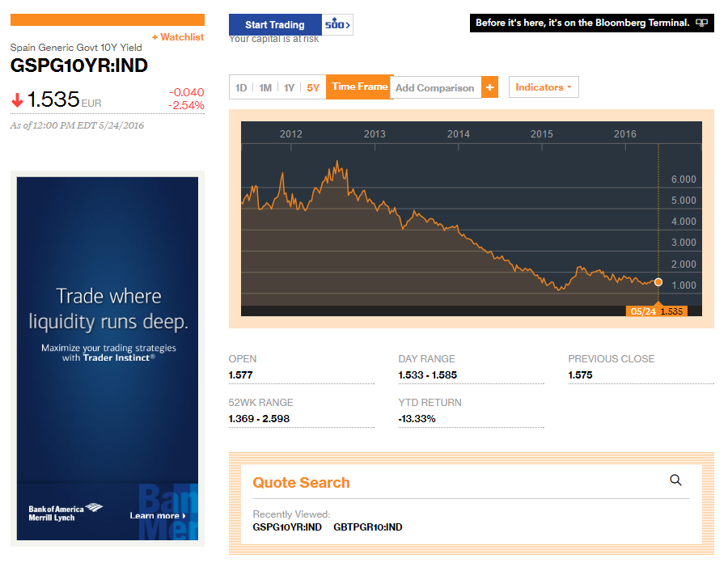Image resolution: width=728 pixels, height=571 pixels.
Task: Open the Time Frame tab
Action: (360, 87)
